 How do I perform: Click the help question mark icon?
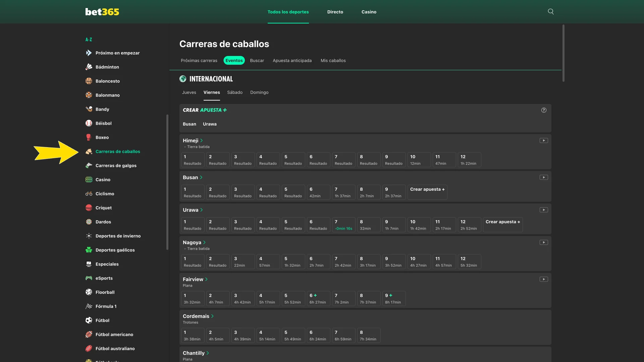[x=544, y=110]
